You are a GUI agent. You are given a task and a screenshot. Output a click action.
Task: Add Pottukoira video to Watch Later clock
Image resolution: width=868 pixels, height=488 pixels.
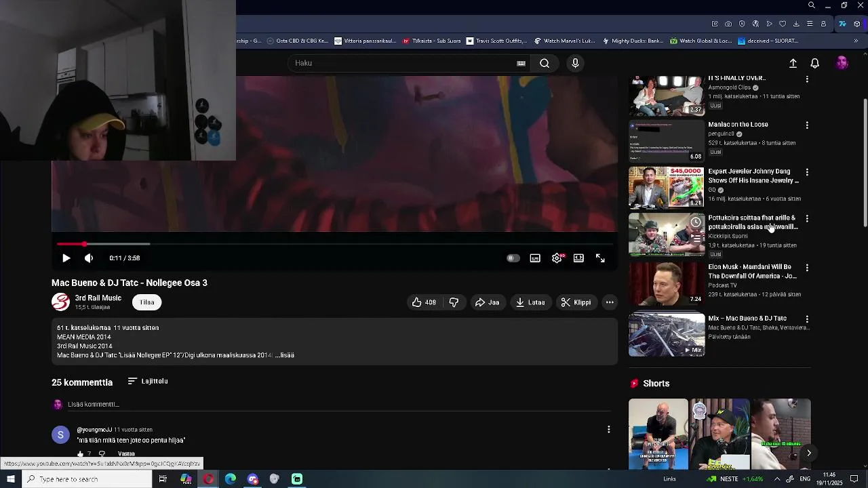[696, 222]
